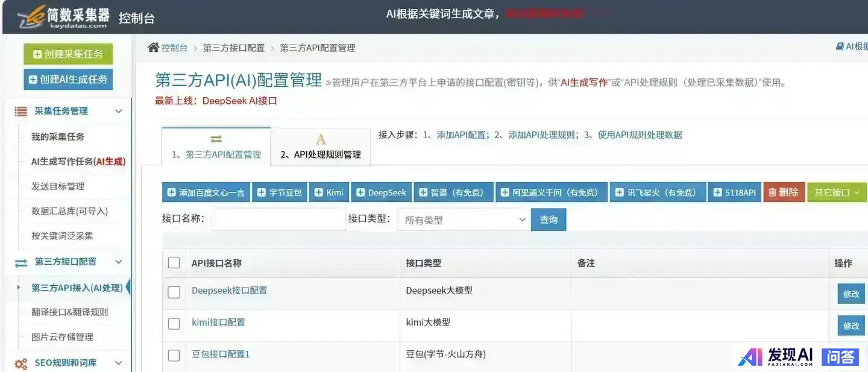Click the 添加API处理规则 step link
This screenshot has height=372, width=868.
(x=542, y=135)
